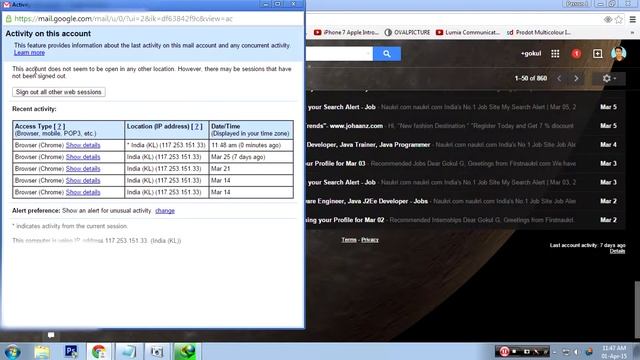Open the notepad-style taskbar app
This screenshot has width=640, height=360.
click(x=129, y=352)
